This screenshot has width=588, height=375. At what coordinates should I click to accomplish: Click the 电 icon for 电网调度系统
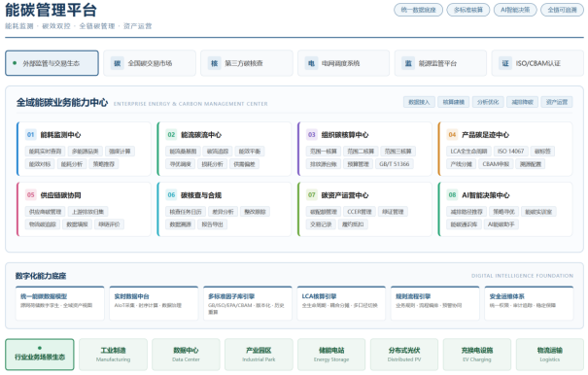coord(311,63)
